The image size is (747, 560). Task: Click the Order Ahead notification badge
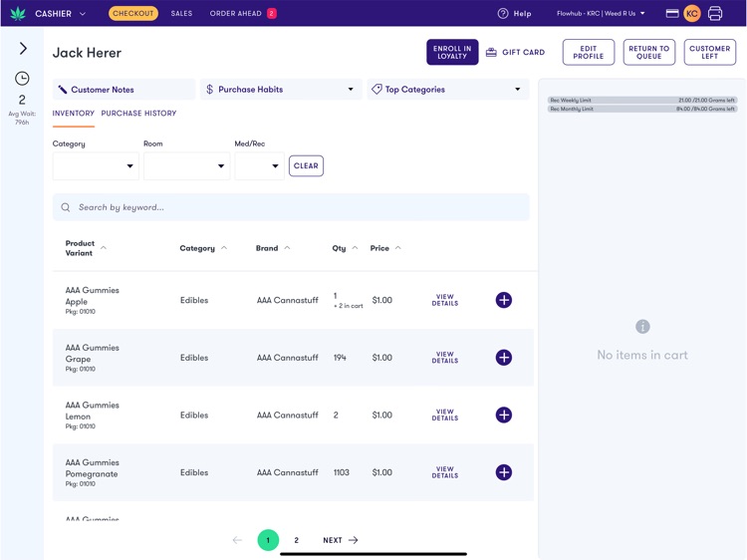(272, 13)
